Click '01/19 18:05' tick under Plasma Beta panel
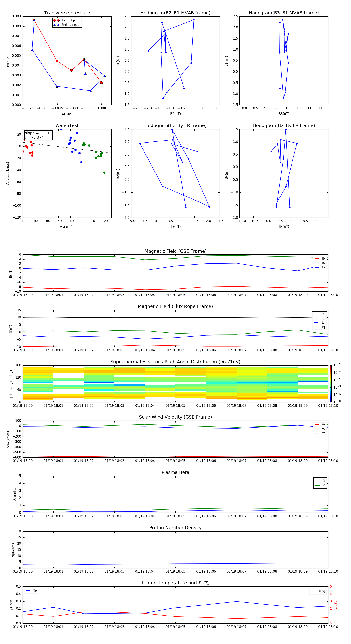The width and height of the screenshot is (351, 644). pos(175,516)
